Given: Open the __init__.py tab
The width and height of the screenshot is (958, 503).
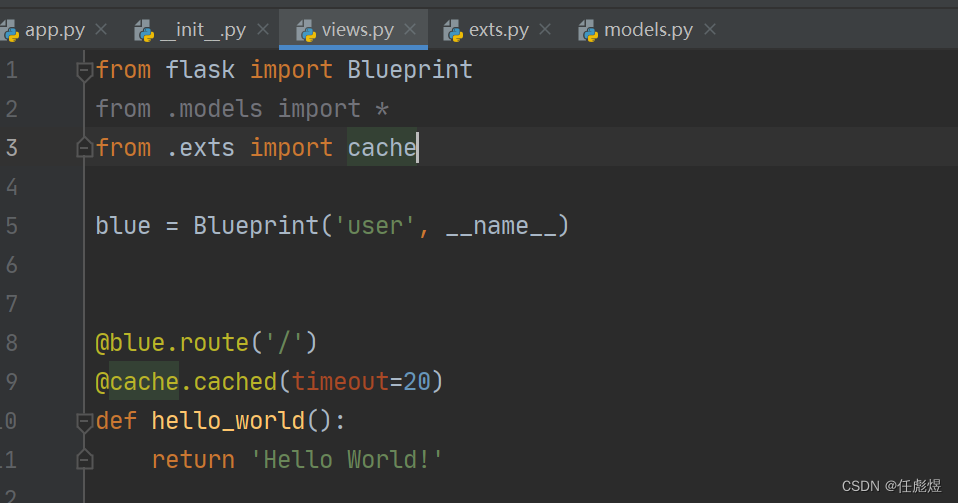Looking at the screenshot, I should tap(202, 29).
